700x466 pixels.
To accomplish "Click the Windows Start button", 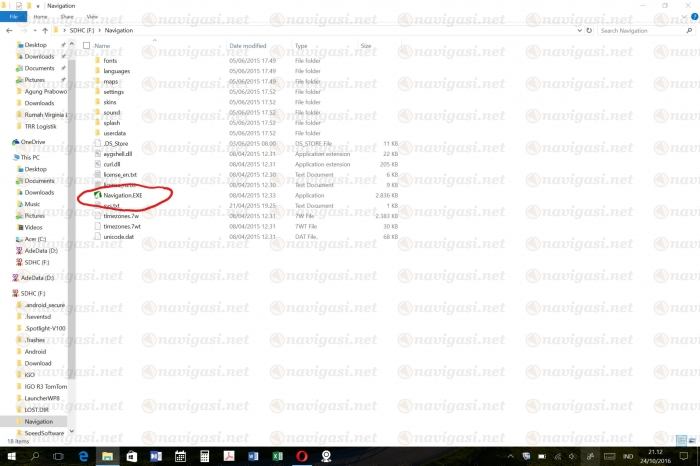I will coord(10,456).
